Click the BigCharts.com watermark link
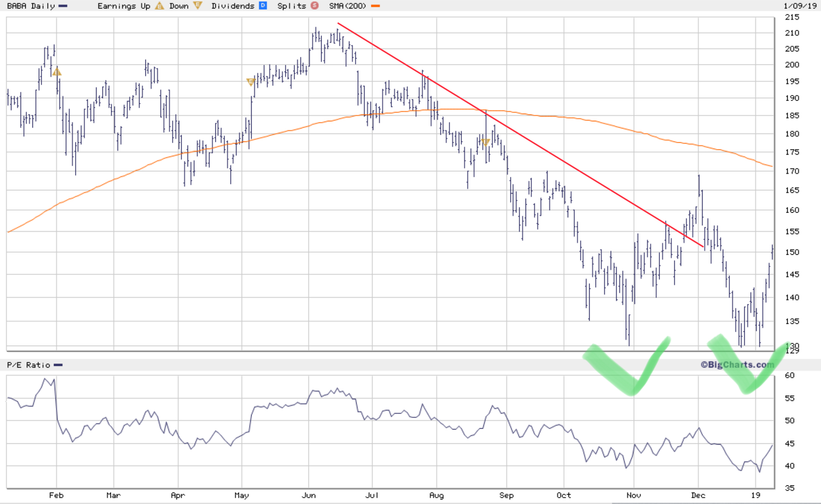Image resolution: width=821 pixels, height=504 pixels. [737, 365]
